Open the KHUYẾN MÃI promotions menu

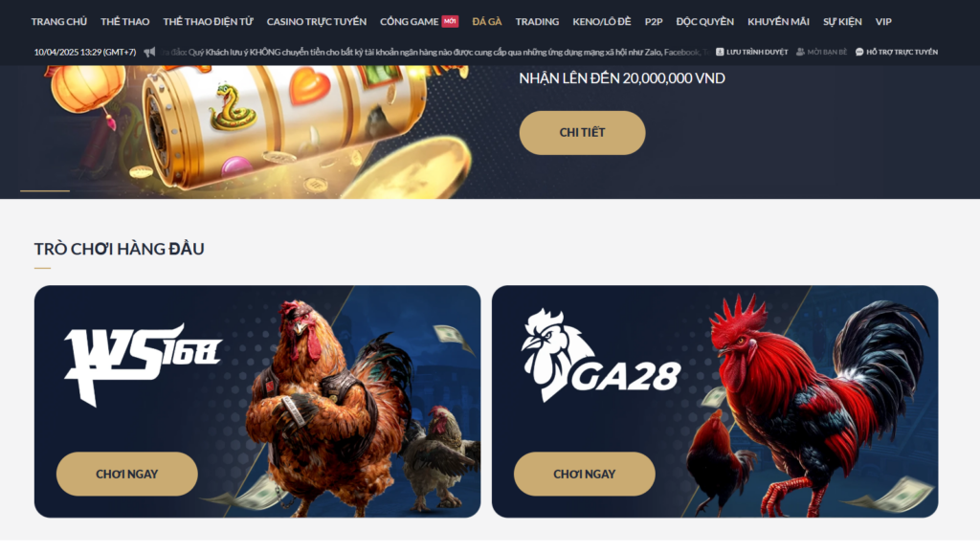click(x=778, y=22)
